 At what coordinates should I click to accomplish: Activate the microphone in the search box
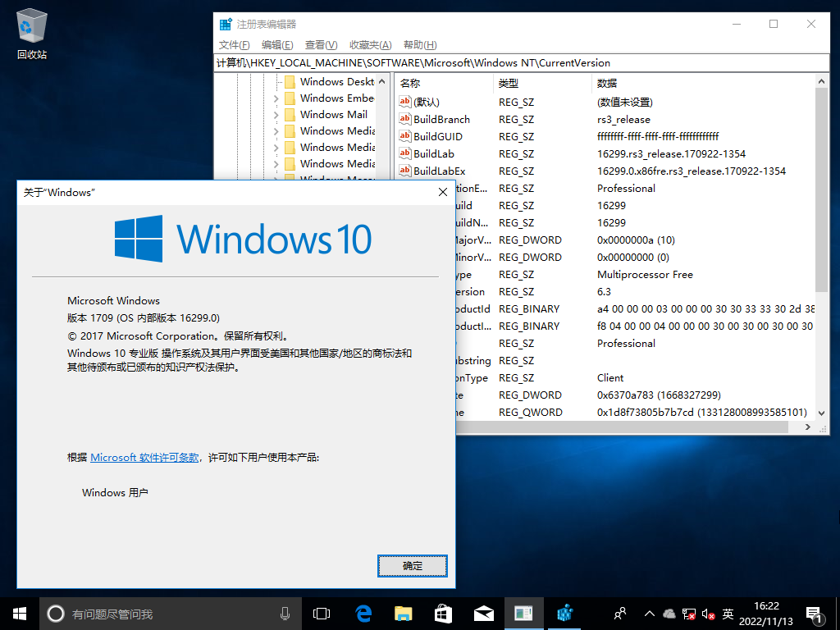click(x=285, y=614)
